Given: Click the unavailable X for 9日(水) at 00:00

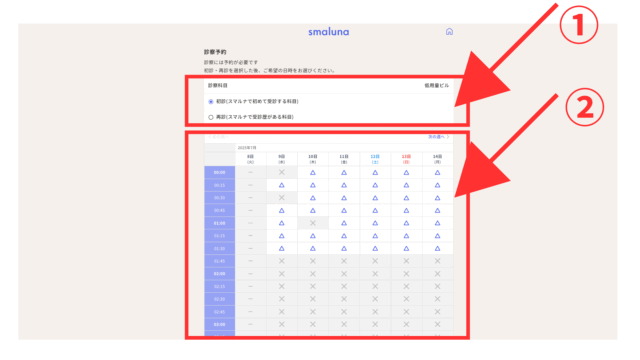Looking at the screenshot, I should (282, 173).
